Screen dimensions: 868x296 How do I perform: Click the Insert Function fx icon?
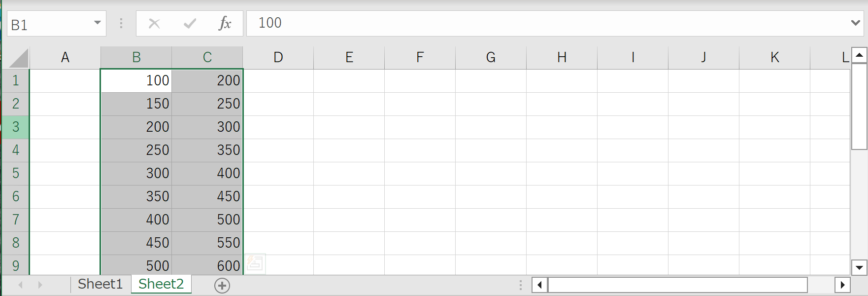225,23
